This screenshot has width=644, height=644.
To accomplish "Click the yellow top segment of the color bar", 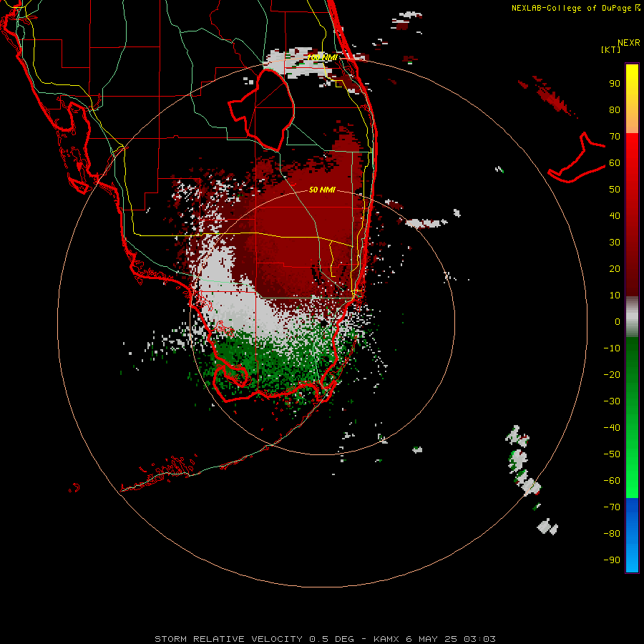I will click(x=632, y=99).
